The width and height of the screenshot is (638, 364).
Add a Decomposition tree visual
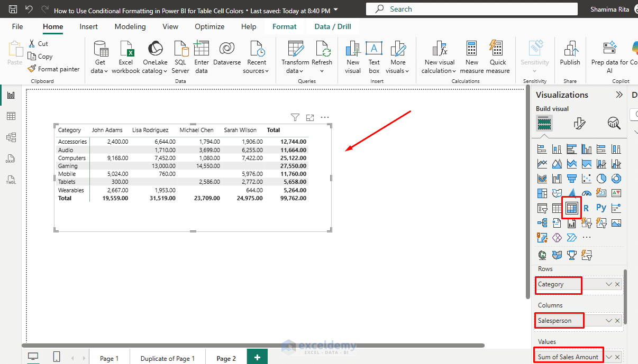pyautogui.click(x=542, y=223)
